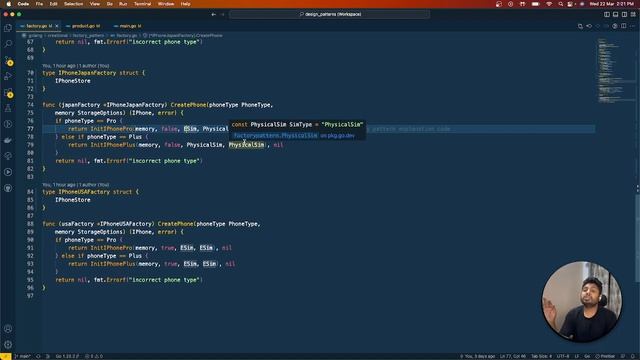The image size is (640, 360).
Task: Open editor More Actions ellipsis
Action: (632, 26)
